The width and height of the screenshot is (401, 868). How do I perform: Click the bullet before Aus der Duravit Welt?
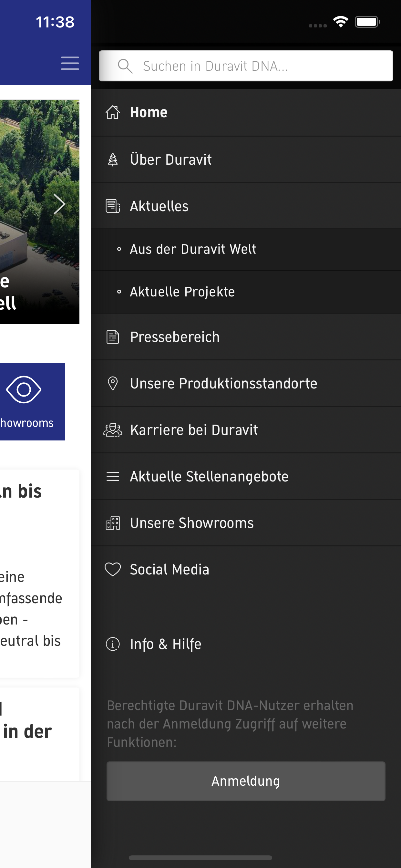pos(118,249)
